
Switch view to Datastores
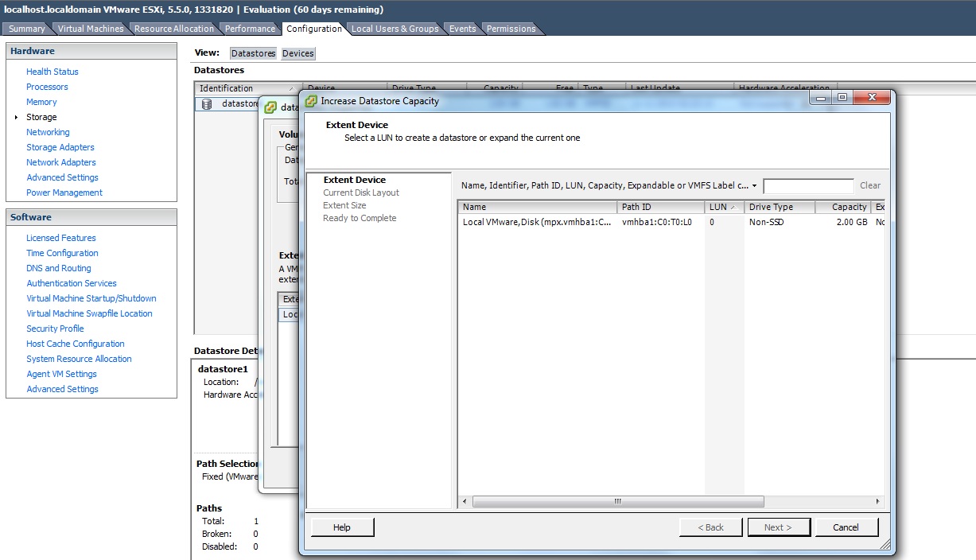click(x=253, y=53)
